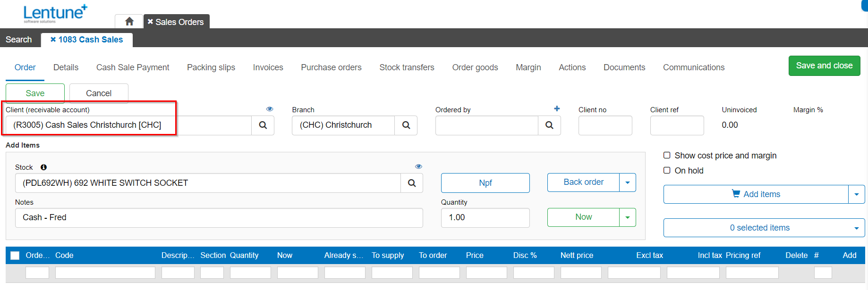Click Client receivable account field
The height and width of the screenshot is (290, 868).
click(128, 125)
